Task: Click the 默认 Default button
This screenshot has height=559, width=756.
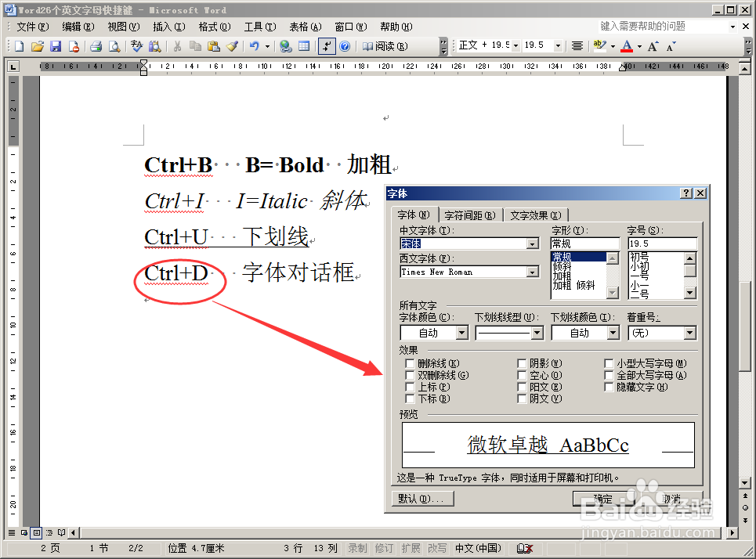Action: pos(423,499)
